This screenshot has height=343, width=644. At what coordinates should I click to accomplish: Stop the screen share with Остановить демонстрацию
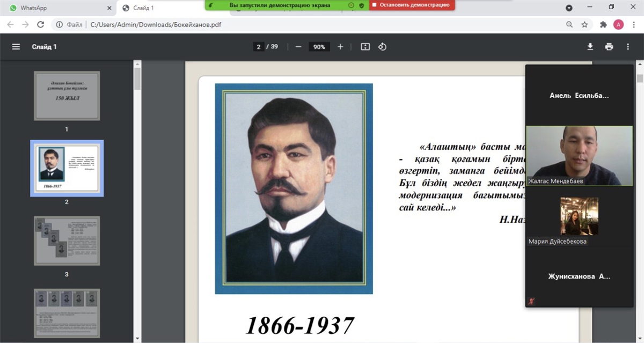pyautogui.click(x=412, y=5)
